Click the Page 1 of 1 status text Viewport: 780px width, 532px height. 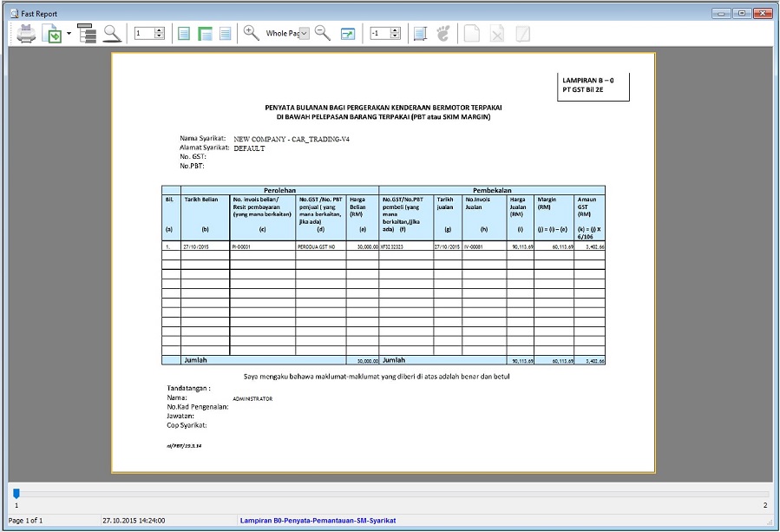[25, 521]
